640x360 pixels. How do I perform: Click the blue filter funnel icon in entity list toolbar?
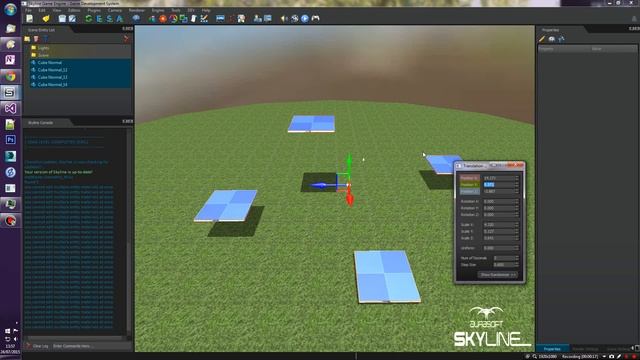click(x=45, y=39)
